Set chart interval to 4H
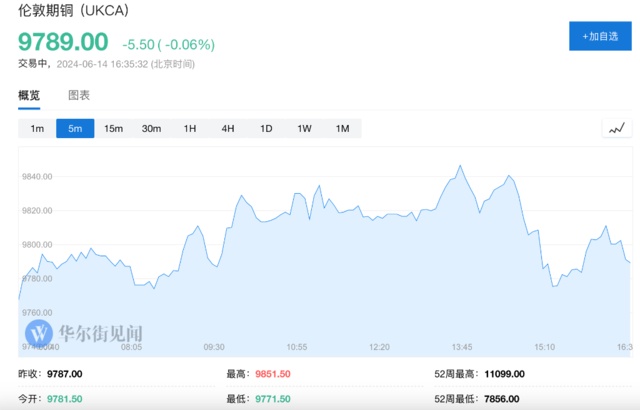Image resolution: width=640 pixels, height=410 pixels. 228,128
